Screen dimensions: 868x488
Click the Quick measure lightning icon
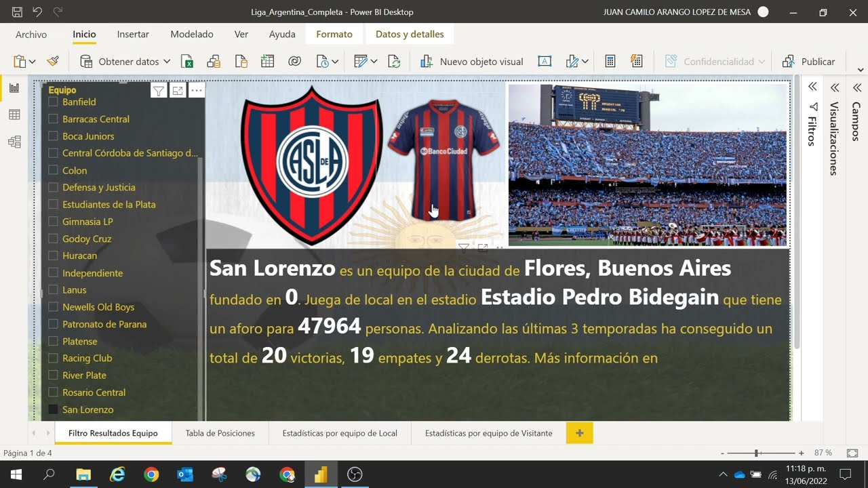pos(636,61)
